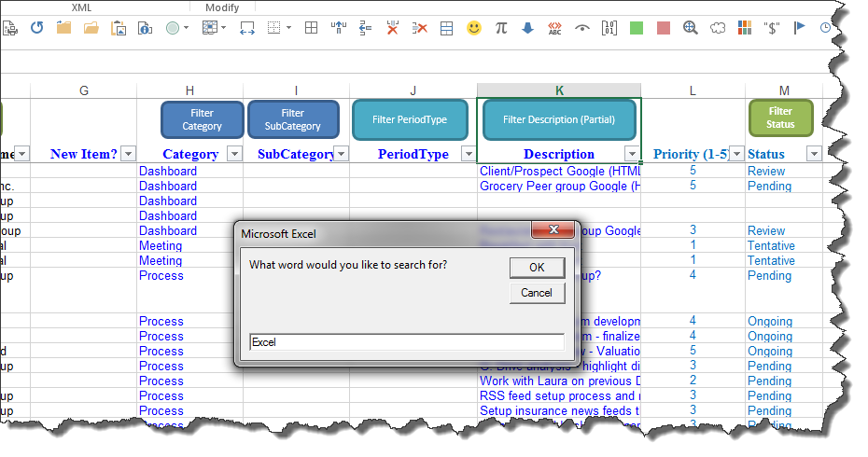Click the blue circular refresh arrow icon
The width and height of the screenshot is (868, 457).
click(x=37, y=28)
